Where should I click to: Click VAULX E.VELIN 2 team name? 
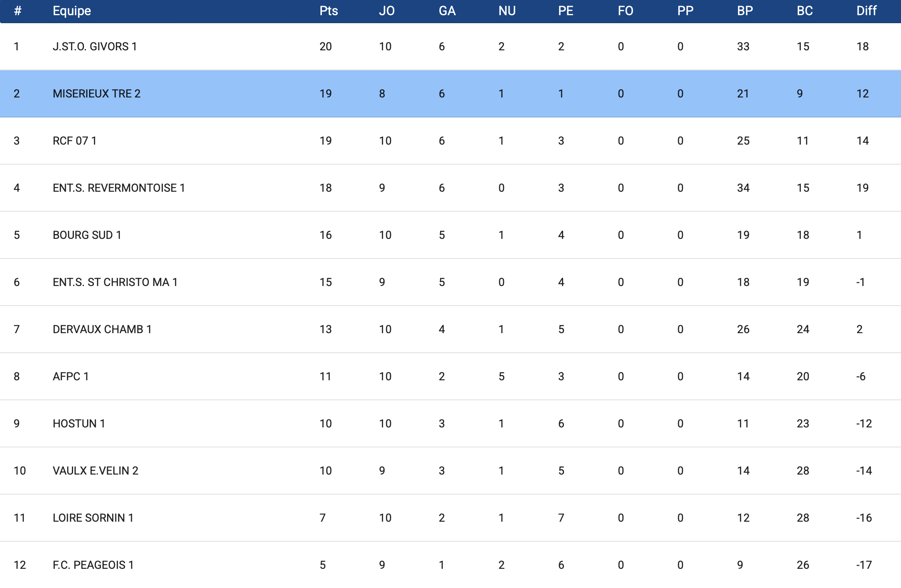(x=95, y=471)
